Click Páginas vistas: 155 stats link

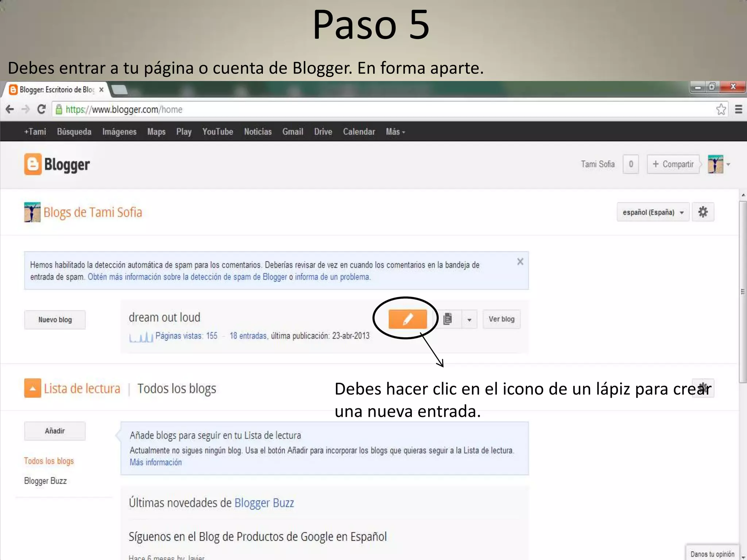coord(186,336)
